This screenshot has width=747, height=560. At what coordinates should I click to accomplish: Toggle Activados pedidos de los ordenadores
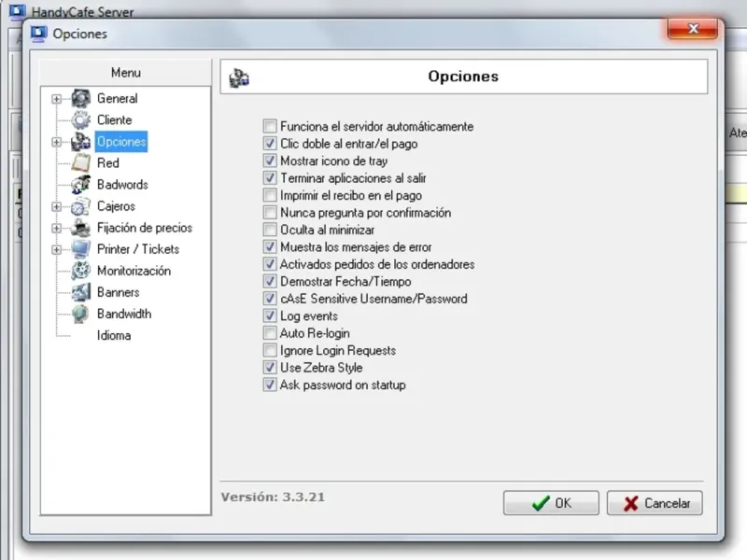click(x=270, y=264)
